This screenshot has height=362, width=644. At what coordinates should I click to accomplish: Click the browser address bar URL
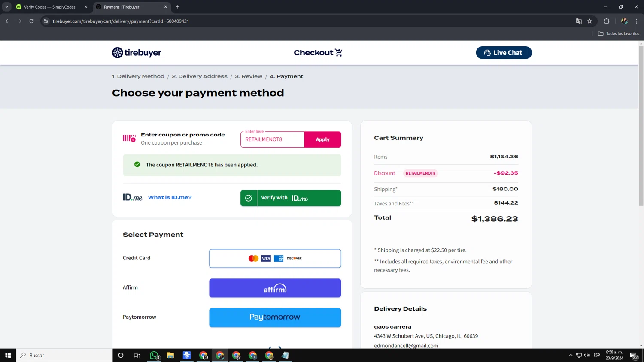[x=121, y=21]
